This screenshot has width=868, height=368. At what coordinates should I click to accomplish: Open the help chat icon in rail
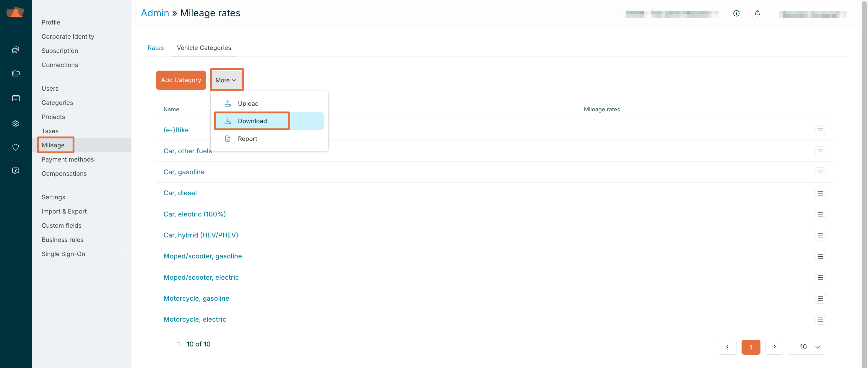click(x=15, y=170)
